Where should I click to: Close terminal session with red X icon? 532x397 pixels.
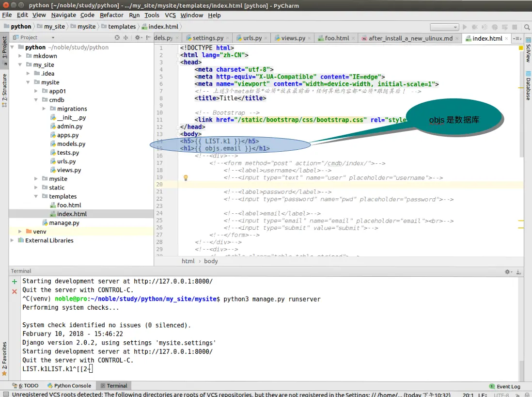tap(14, 291)
